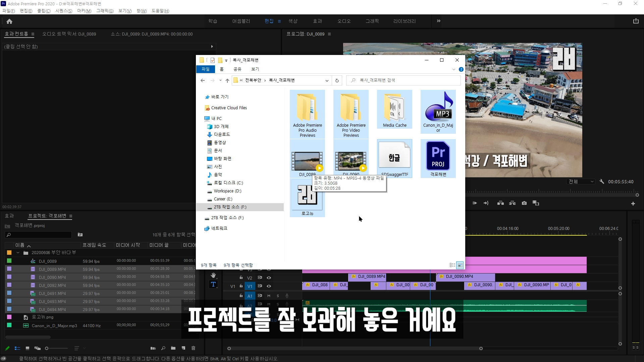Switch Project panel to icon view
This screenshot has width=644, height=362.
tap(28, 348)
